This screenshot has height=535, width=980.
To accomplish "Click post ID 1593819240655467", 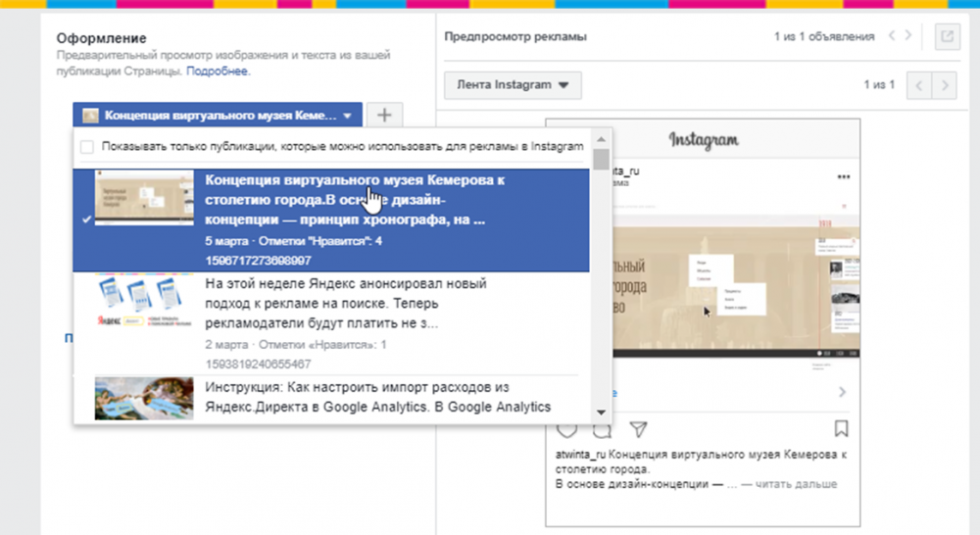I will (x=258, y=365).
